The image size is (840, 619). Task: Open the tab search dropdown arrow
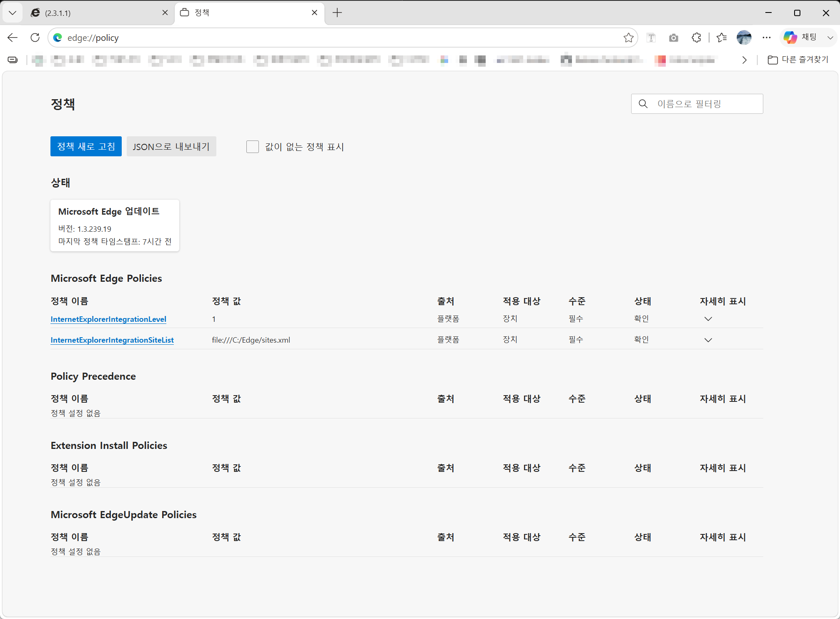pyautogui.click(x=13, y=13)
